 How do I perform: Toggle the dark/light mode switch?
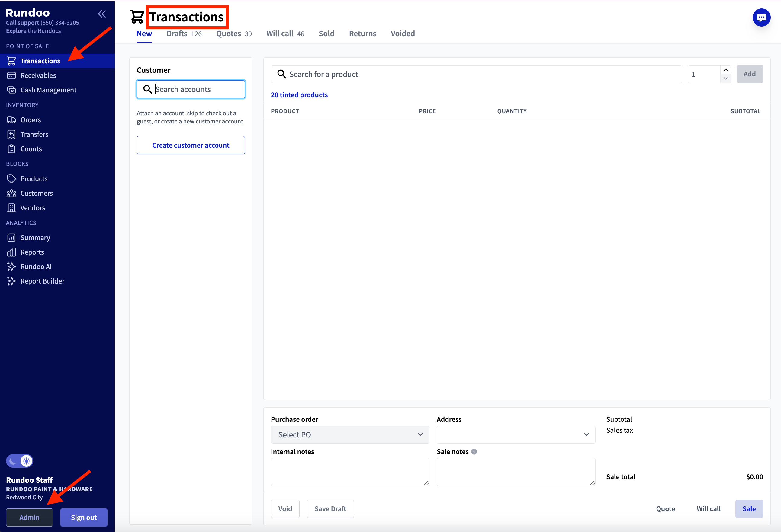point(20,461)
